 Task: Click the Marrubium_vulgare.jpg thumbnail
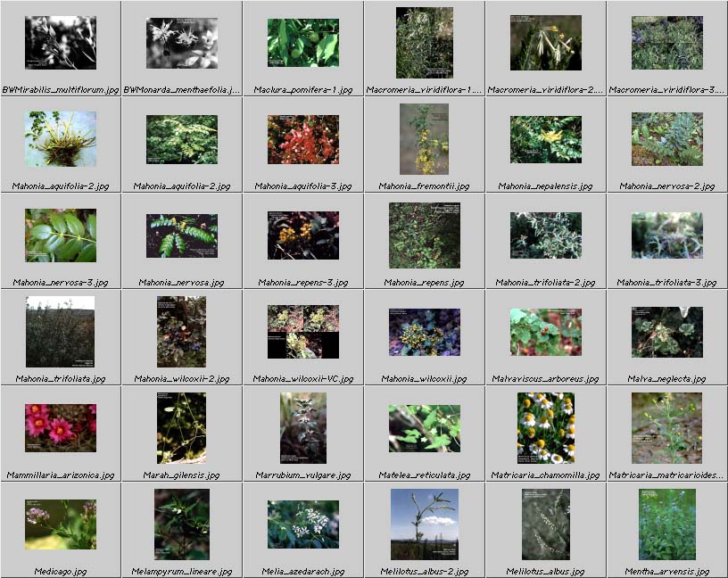coord(303,428)
